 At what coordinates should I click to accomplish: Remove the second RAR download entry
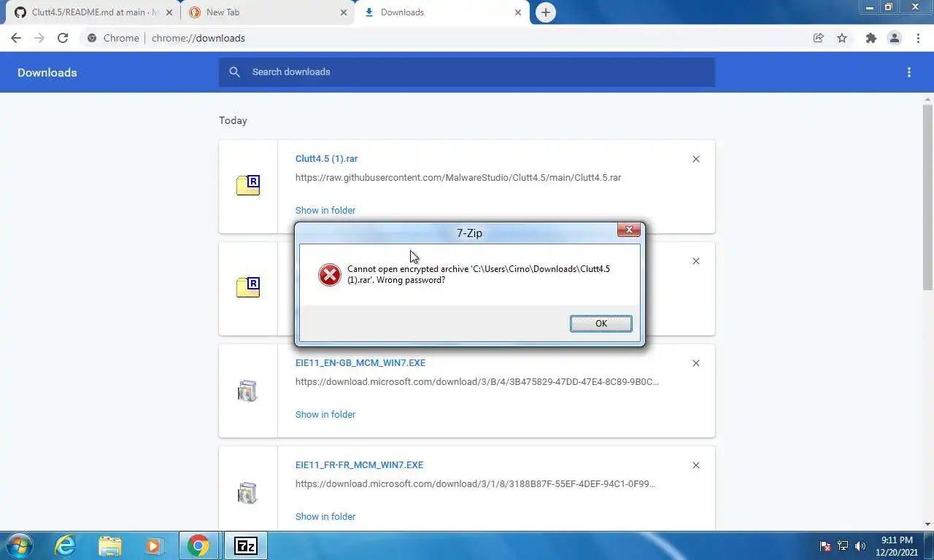[696, 261]
